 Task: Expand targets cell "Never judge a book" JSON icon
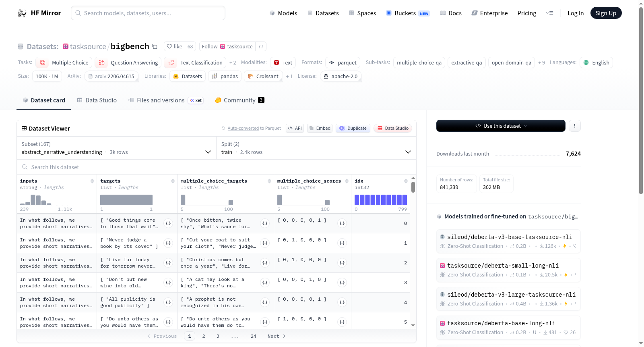coord(168,243)
